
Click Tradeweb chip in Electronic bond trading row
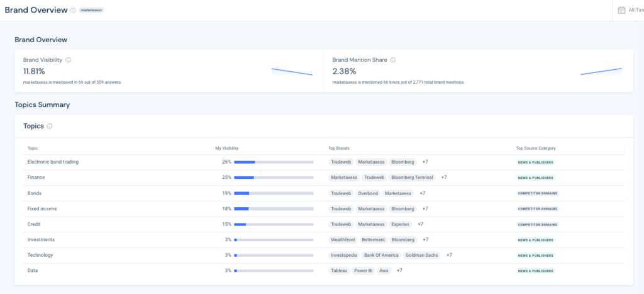tap(341, 162)
